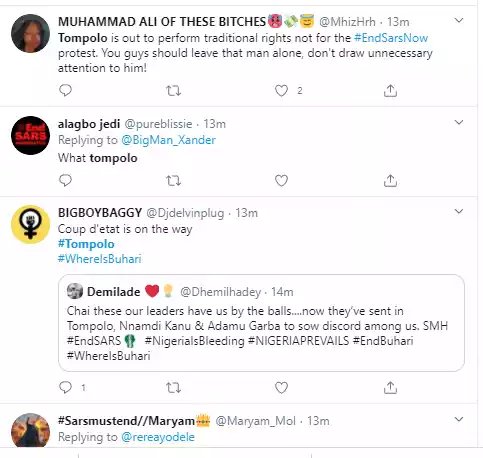
Task: Share MhizHrh's tweet via share icon
Action: (390, 90)
